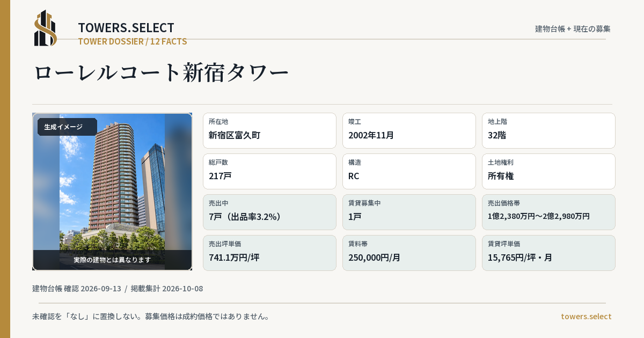The height and width of the screenshot is (338, 644).
Task: Select the 総戸数 217戸 card
Action: coord(269,171)
